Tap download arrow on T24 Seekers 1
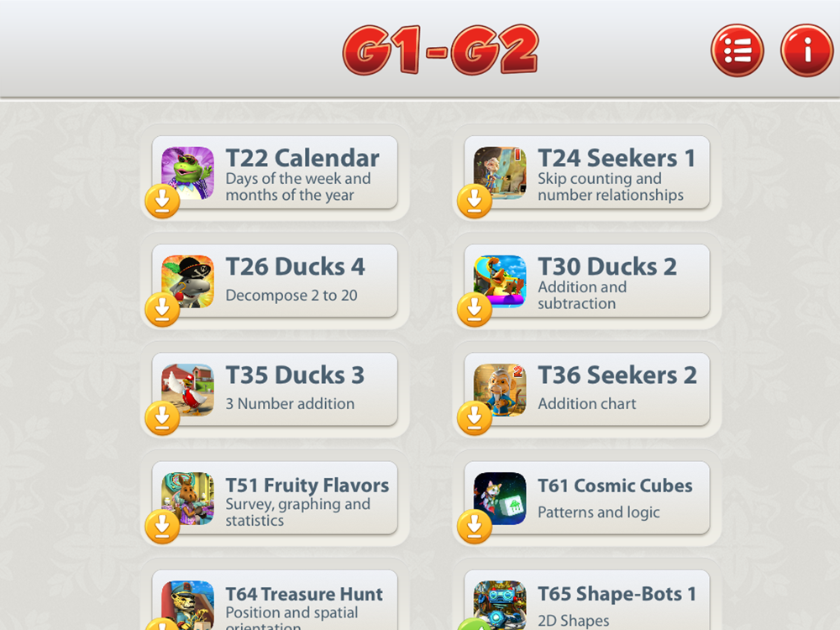The height and width of the screenshot is (630, 840). (x=474, y=201)
